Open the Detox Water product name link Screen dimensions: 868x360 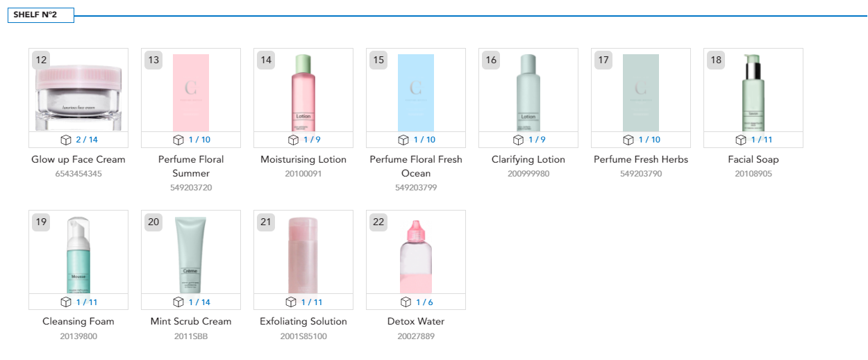pyautogui.click(x=416, y=321)
